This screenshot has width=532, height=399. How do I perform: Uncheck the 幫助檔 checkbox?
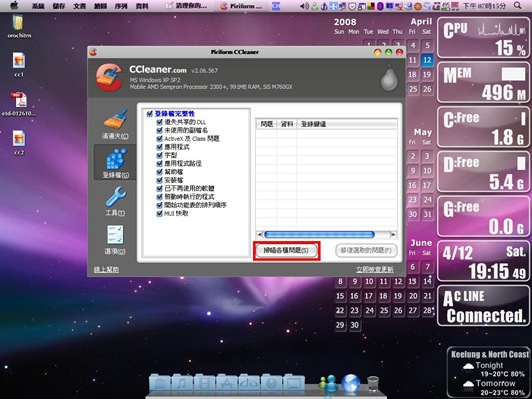click(x=159, y=172)
